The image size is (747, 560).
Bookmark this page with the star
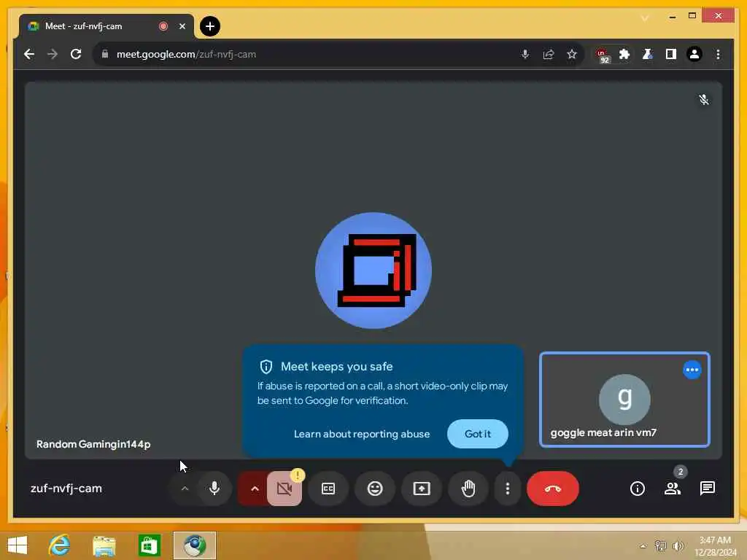pos(572,54)
